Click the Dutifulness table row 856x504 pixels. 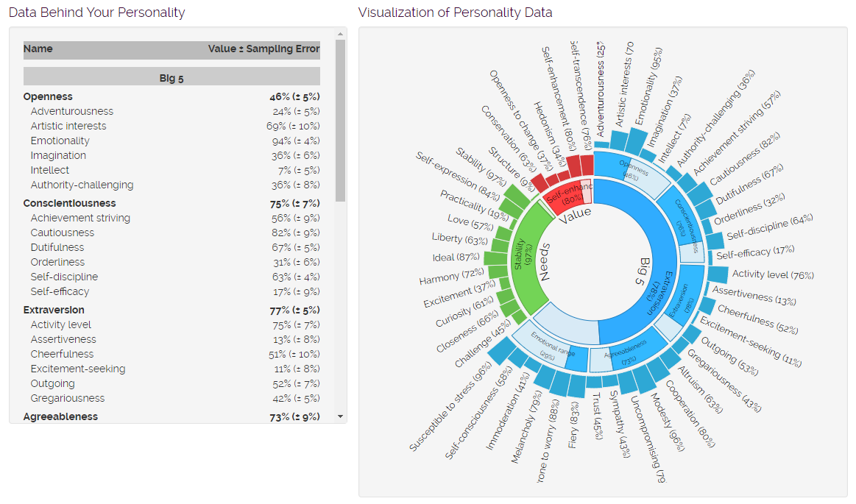pos(171,248)
